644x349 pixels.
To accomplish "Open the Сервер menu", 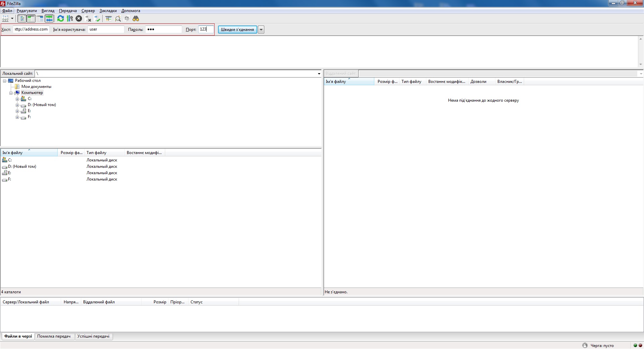I will (x=88, y=11).
